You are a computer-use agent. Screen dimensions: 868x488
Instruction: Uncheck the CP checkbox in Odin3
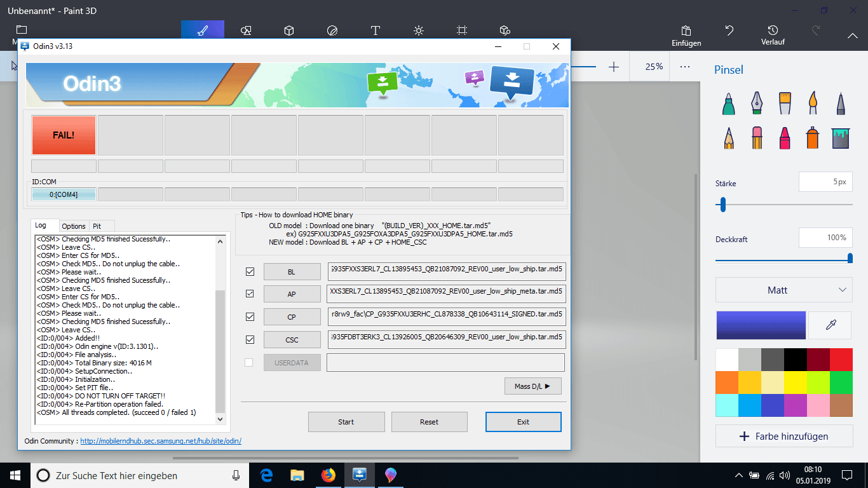(250, 316)
